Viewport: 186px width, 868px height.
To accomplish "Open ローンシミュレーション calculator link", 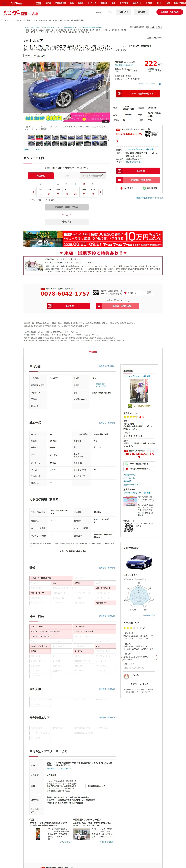I will (x=150, y=84).
